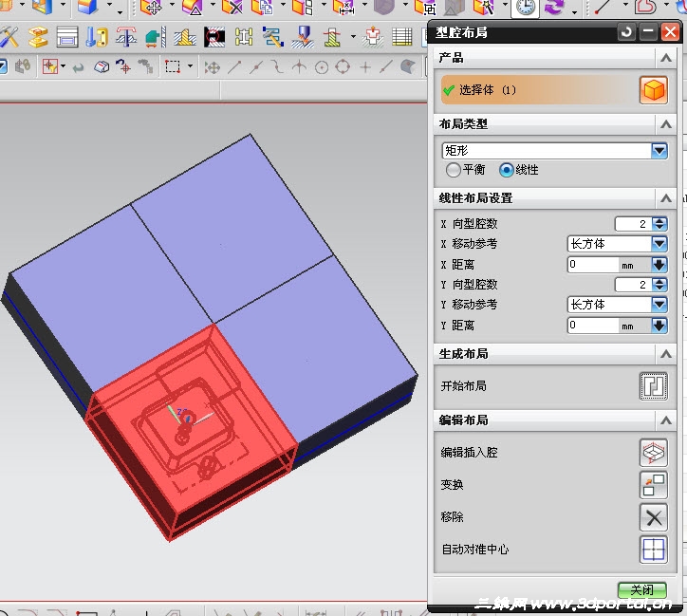Viewport: 687px width, 616px height.
Task: Open the Ejector Pin post-processing icon
Action: point(126,37)
